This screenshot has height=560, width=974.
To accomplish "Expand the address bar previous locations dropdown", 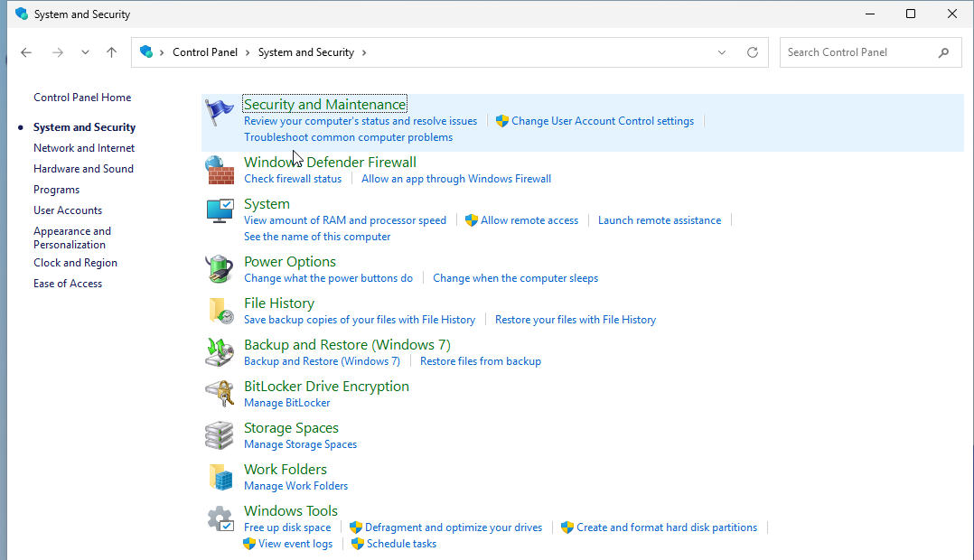I will point(722,52).
